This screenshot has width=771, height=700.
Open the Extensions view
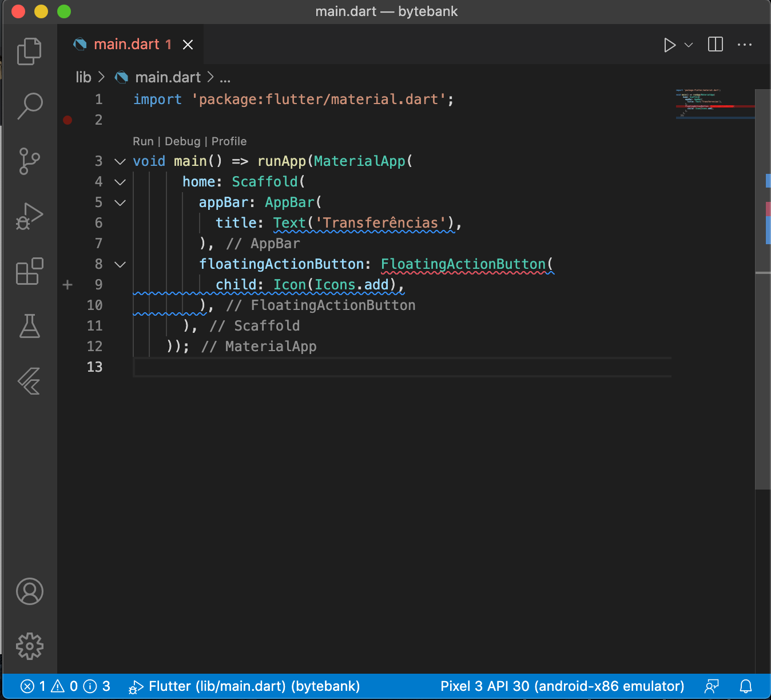click(29, 271)
